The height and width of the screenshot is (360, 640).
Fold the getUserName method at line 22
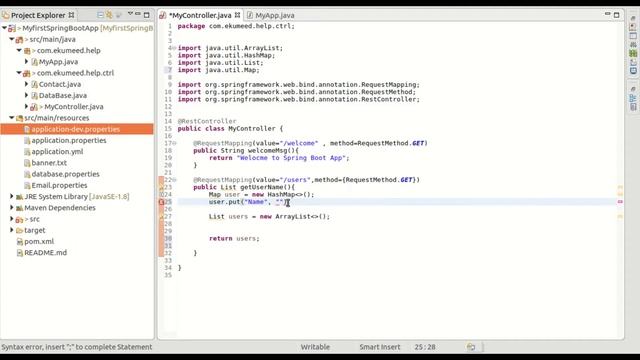click(x=174, y=180)
